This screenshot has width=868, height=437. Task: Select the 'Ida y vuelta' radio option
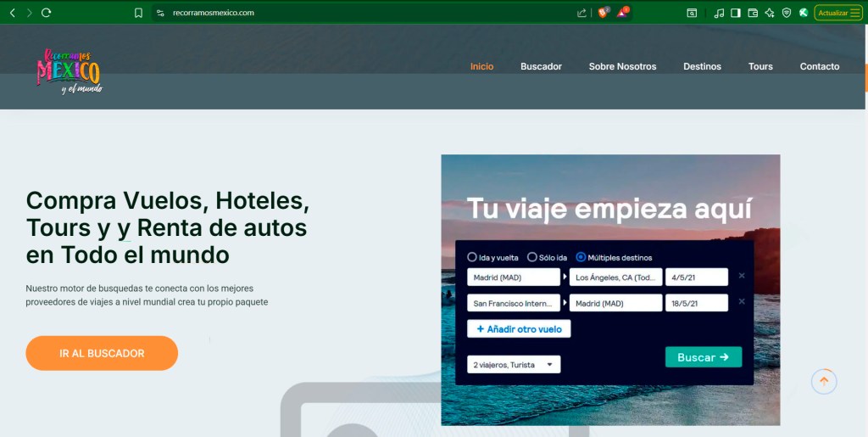[x=472, y=257]
